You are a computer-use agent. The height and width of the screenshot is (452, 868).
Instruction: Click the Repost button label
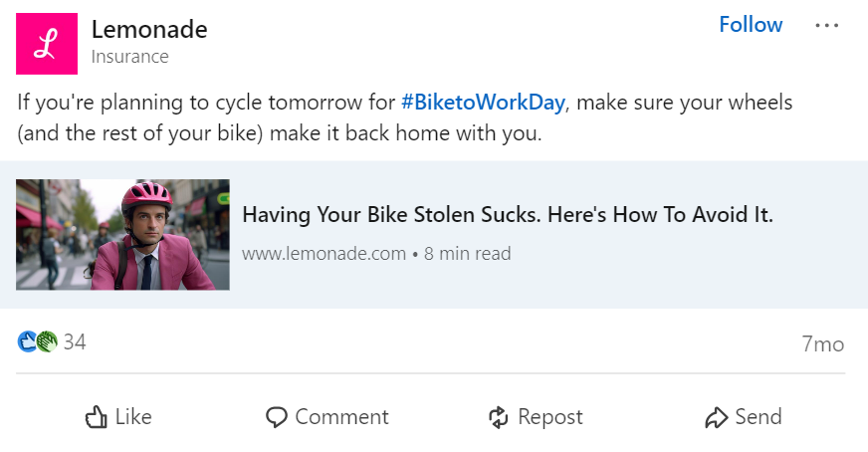[x=550, y=418]
